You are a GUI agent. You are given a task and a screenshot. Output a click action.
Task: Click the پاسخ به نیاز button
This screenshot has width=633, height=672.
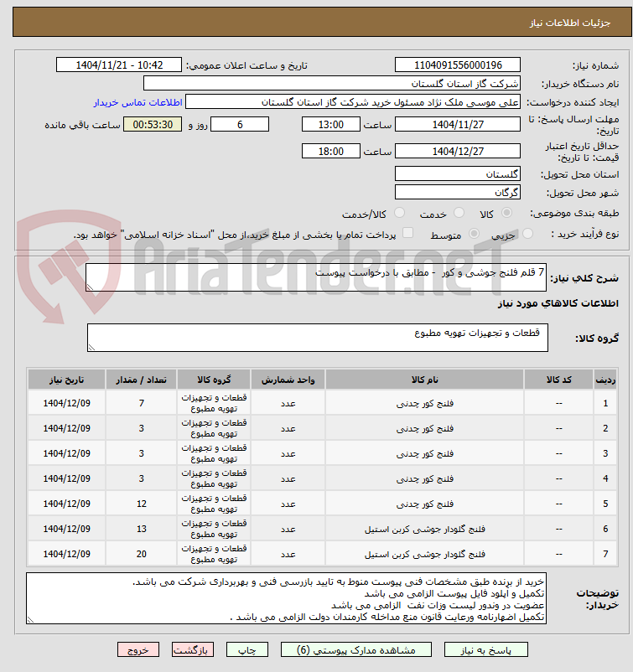point(486,649)
